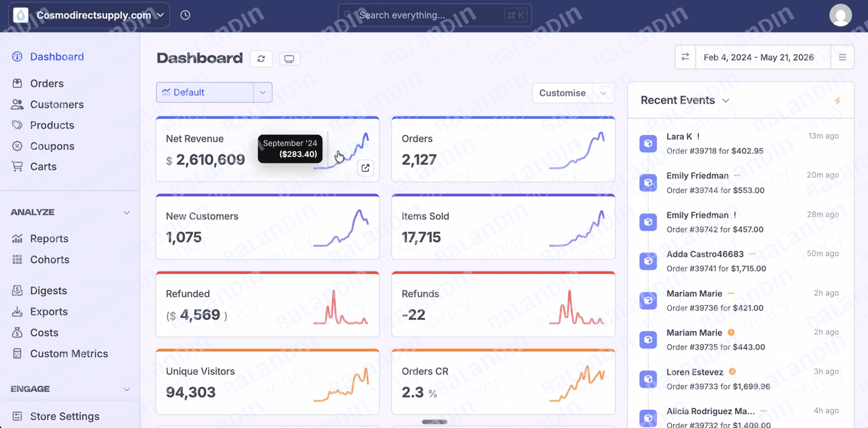Open the Customise dropdown arrow
This screenshot has height=428, width=868.
(x=603, y=93)
